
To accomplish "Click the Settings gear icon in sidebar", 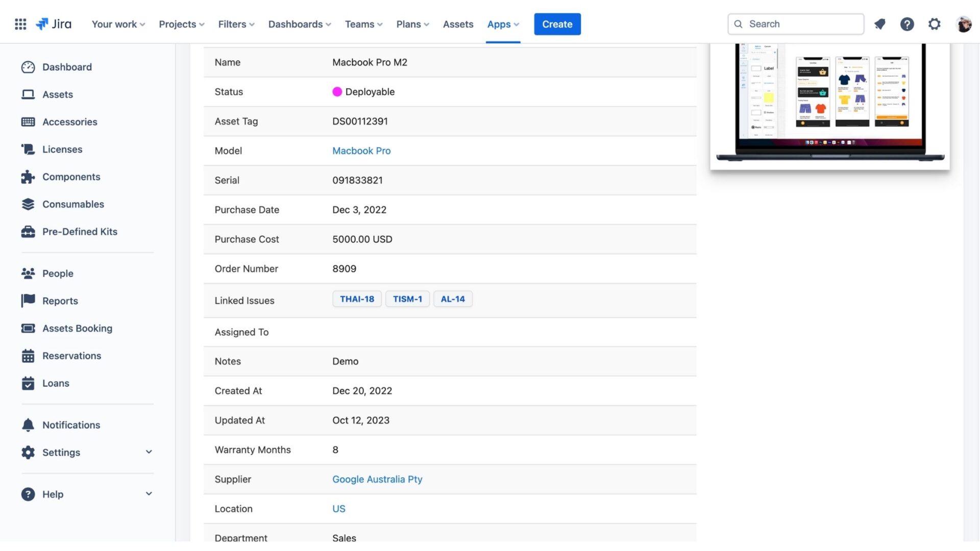I will 28,453.
